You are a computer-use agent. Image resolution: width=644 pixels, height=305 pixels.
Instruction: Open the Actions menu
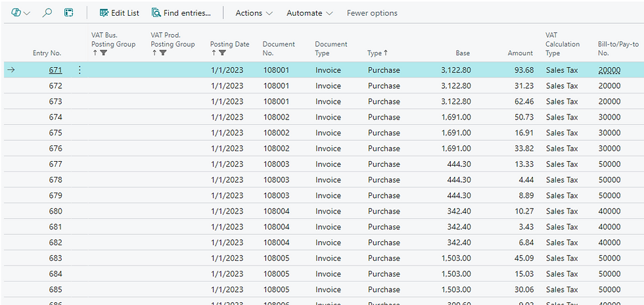(x=254, y=13)
